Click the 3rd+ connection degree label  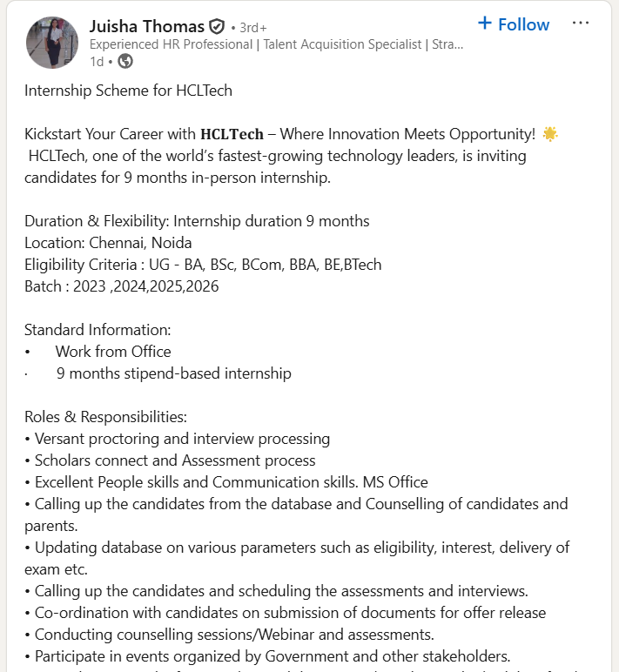click(x=252, y=28)
